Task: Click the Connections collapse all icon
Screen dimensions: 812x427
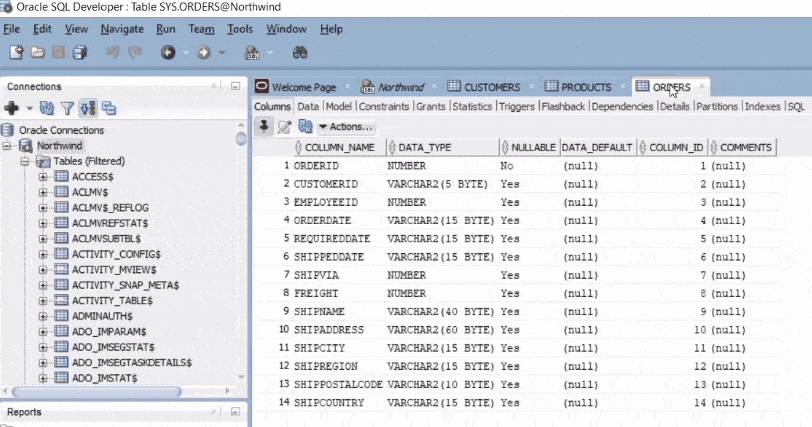Action: (x=109, y=108)
